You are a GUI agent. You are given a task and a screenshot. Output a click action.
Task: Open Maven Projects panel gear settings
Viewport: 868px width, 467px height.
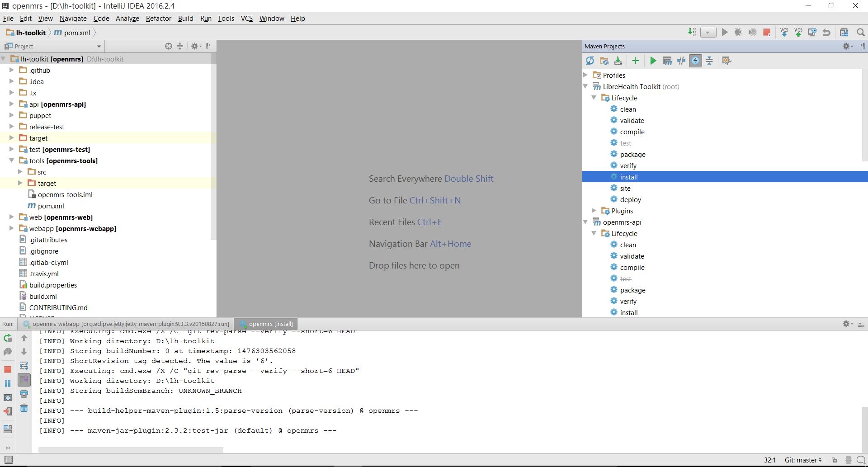[x=848, y=46]
